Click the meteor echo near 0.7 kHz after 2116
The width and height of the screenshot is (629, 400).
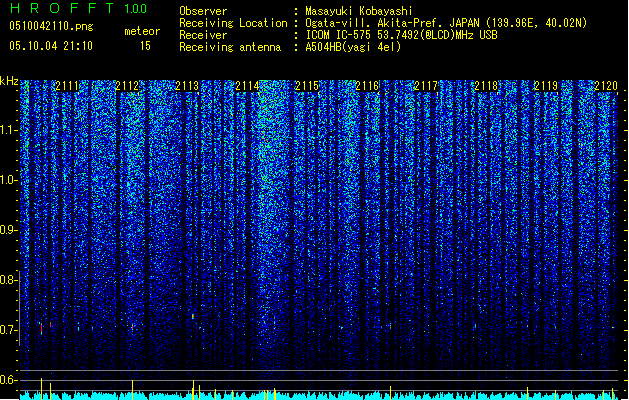tap(390, 326)
